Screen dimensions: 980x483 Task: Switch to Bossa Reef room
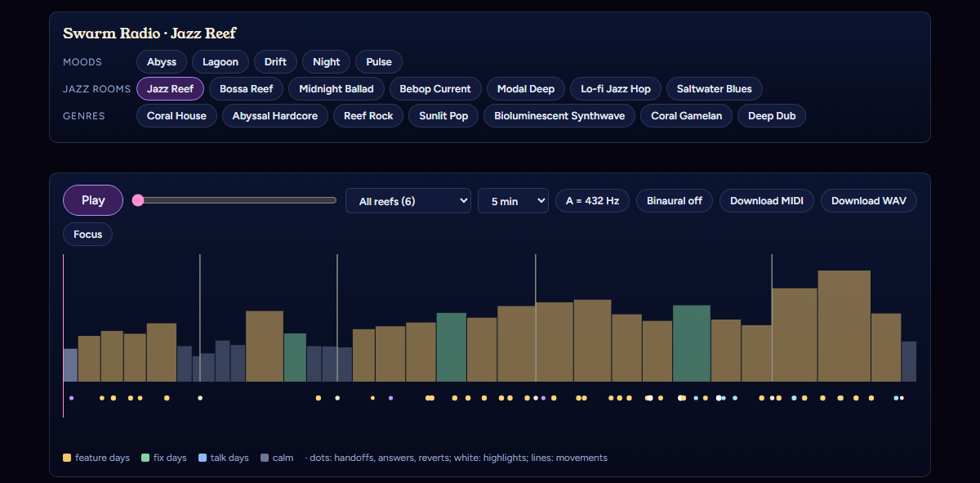coord(247,89)
